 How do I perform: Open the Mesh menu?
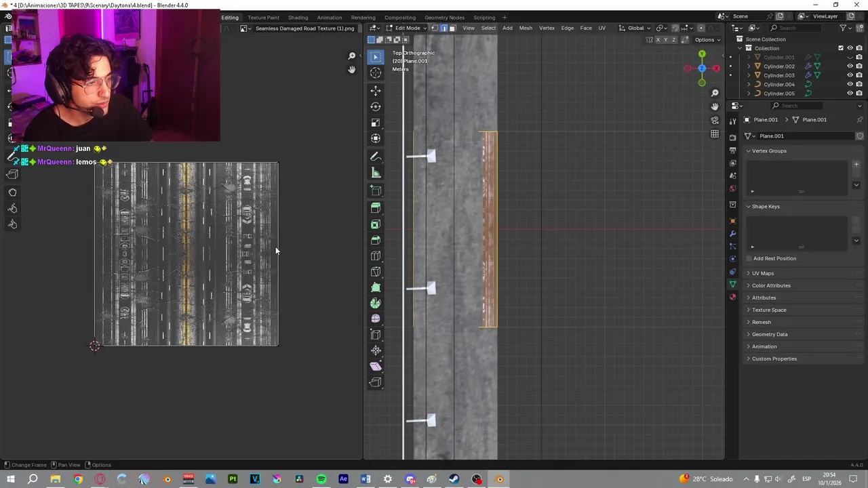click(x=526, y=28)
